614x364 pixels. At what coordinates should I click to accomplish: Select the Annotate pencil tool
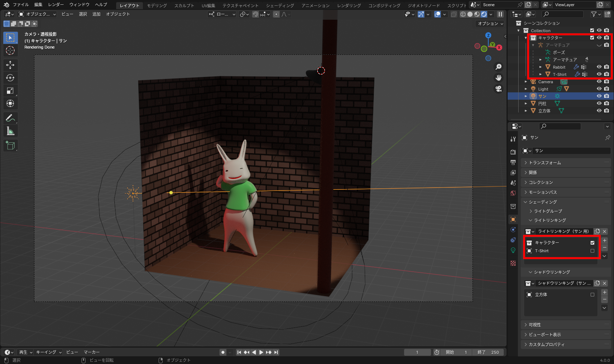[x=10, y=118]
